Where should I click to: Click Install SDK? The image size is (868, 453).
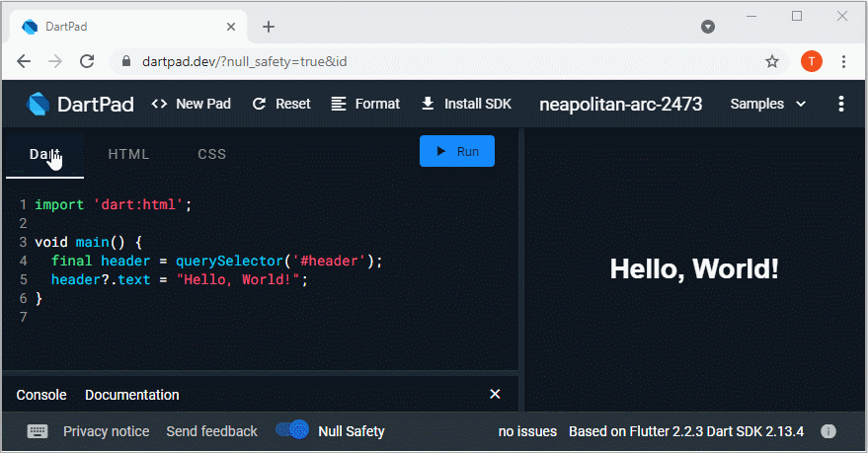(x=467, y=104)
